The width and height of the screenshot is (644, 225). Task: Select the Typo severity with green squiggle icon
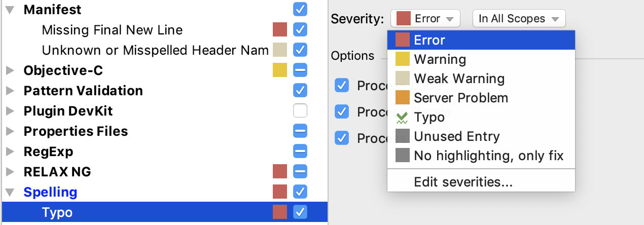pyautogui.click(x=429, y=117)
